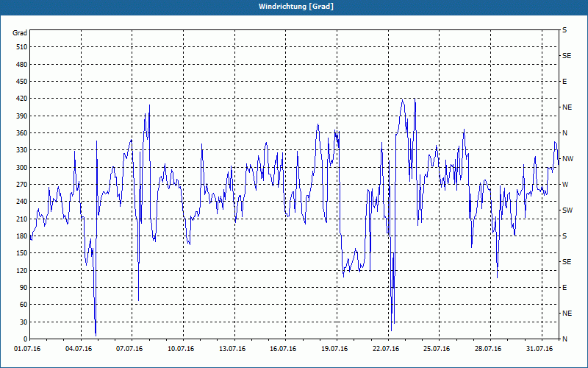Click the x-axis date "25.07.16"
The width and height of the screenshot is (588, 368).
437,349
